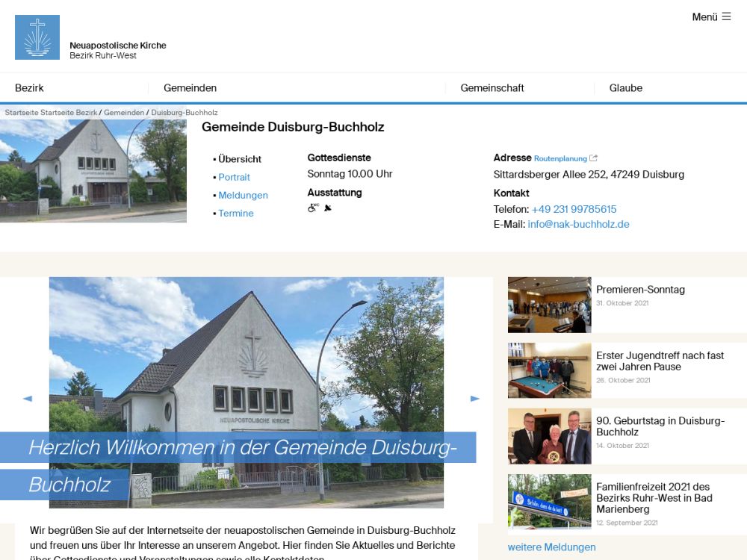The height and width of the screenshot is (560, 747).
Task: Click the external link icon beside Routenplanung
Action: click(x=593, y=158)
